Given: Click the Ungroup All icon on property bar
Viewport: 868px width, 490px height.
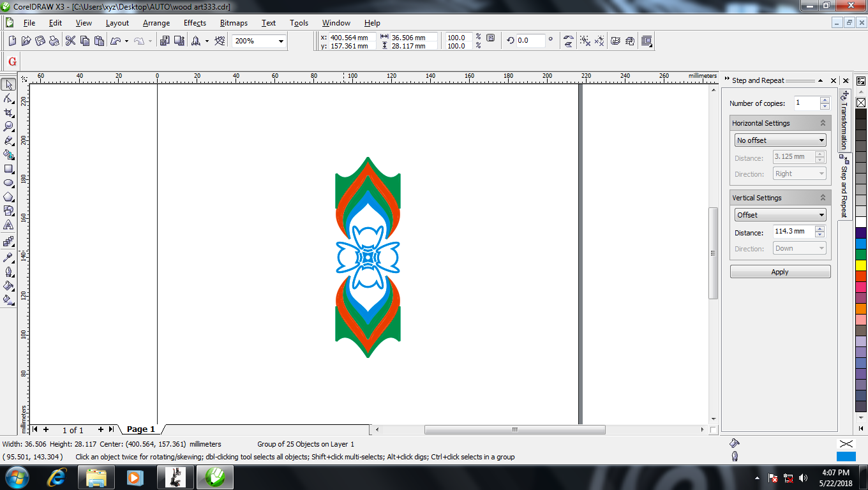Looking at the screenshot, I should [x=599, y=41].
